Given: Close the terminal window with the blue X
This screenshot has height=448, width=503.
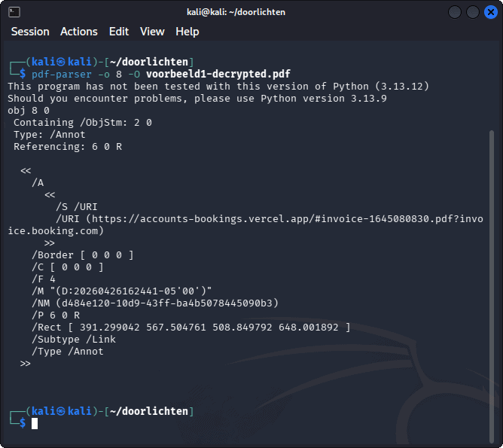Looking at the screenshot, I should 491,12.
